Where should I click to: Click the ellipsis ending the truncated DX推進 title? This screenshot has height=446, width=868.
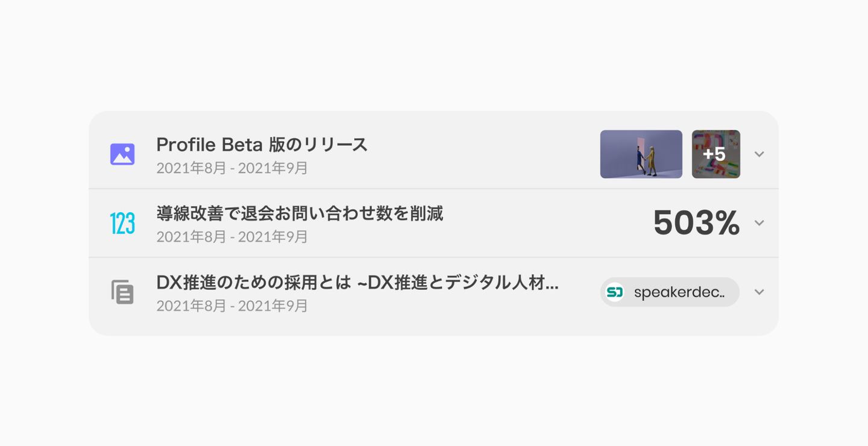coord(552,284)
